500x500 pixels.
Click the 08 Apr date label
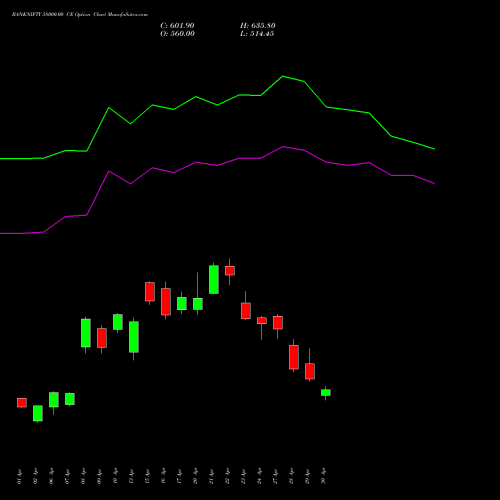(83, 476)
